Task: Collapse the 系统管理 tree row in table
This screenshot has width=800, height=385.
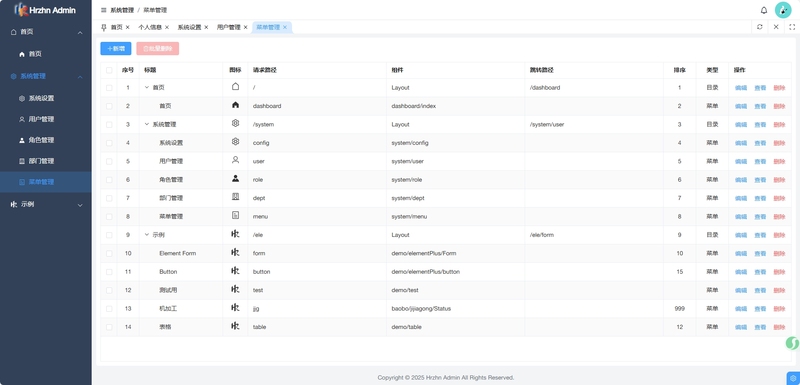Action: [147, 124]
